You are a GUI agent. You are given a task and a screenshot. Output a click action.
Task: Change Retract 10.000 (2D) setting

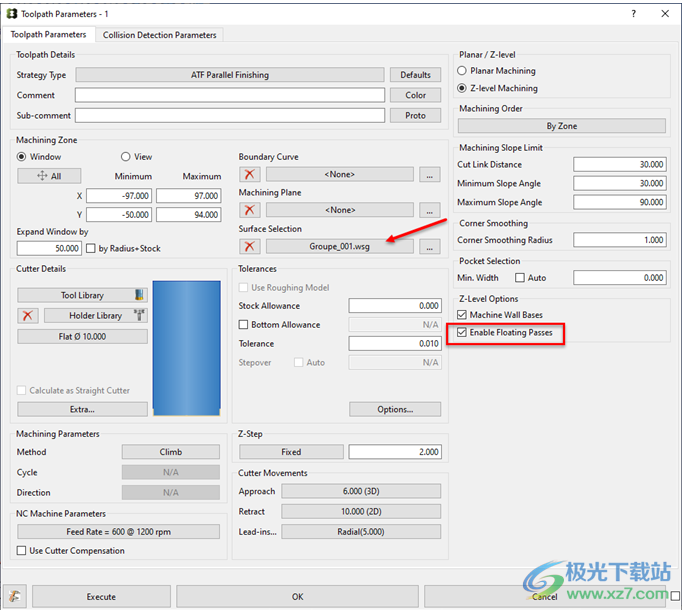point(361,512)
